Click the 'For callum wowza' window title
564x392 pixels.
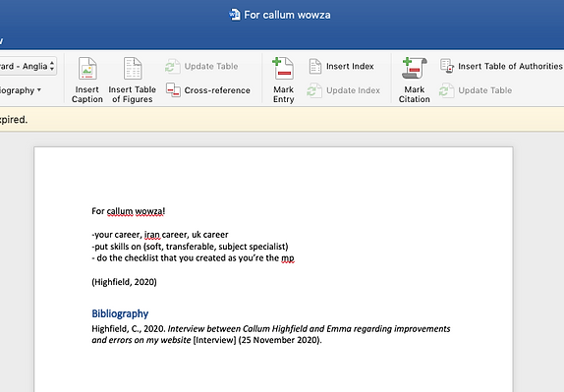[x=287, y=15]
